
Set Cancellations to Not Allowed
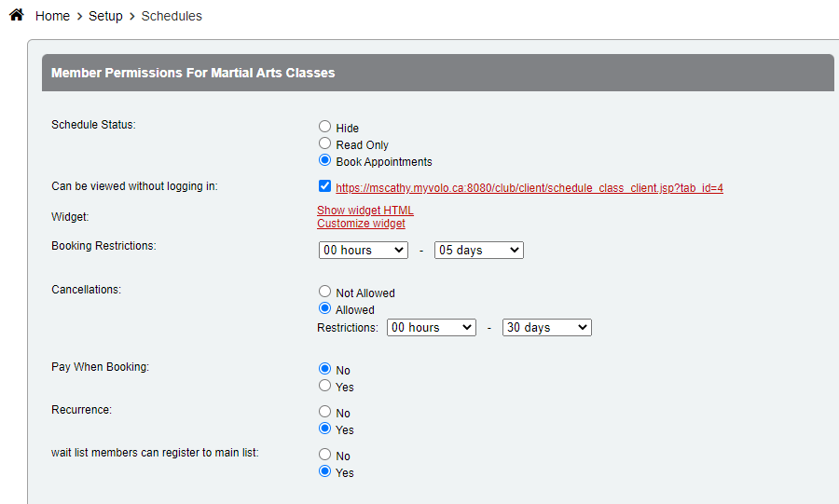(324, 292)
